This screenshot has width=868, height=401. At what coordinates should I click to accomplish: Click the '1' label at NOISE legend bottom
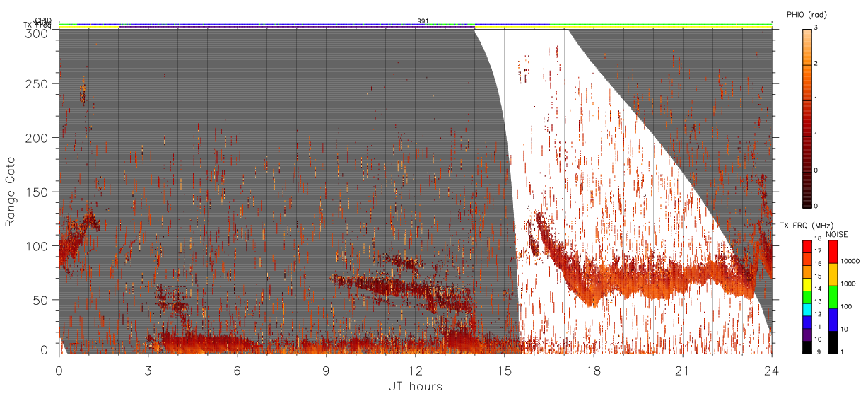[843, 351]
